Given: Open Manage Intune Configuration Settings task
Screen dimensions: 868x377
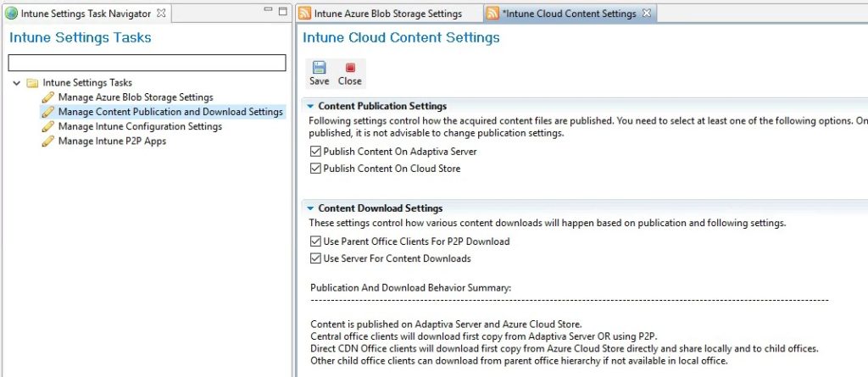Looking at the screenshot, I should pyautogui.click(x=140, y=127).
